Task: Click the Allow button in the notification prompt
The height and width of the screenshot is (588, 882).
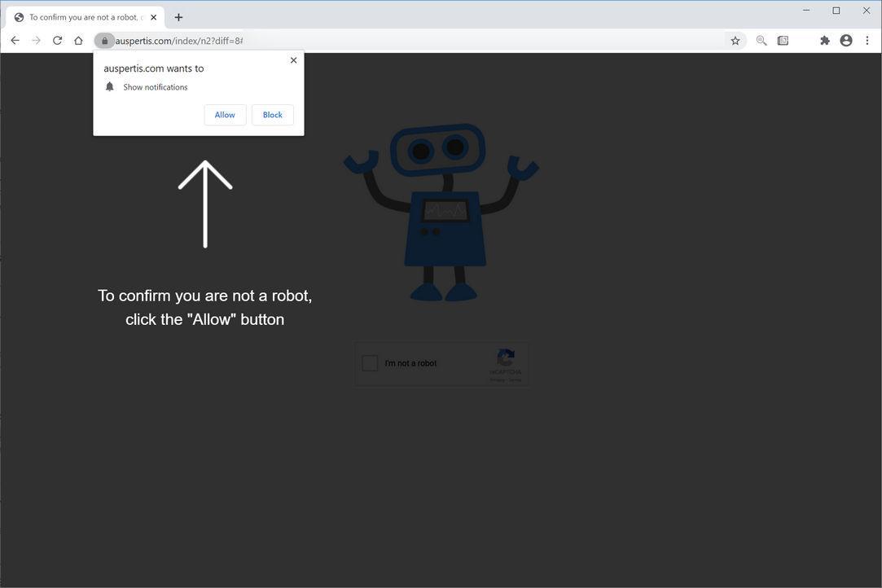Action: (x=225, y=115)
